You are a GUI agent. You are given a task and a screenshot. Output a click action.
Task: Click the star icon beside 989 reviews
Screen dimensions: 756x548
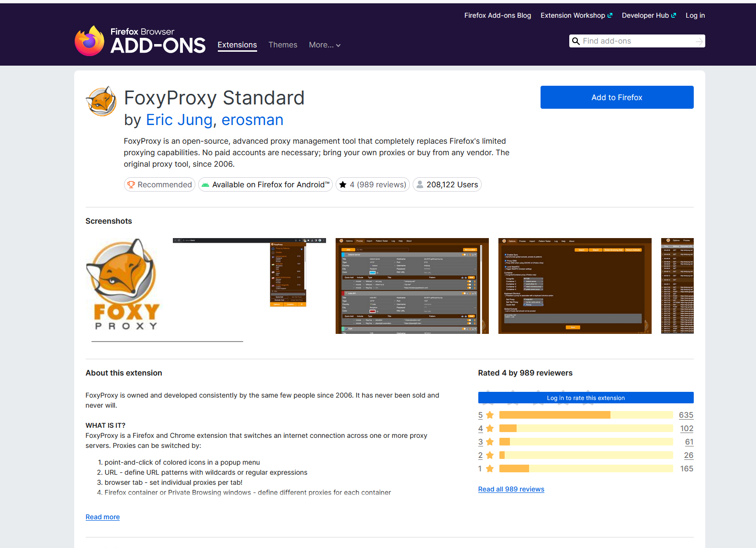(343, 185)
